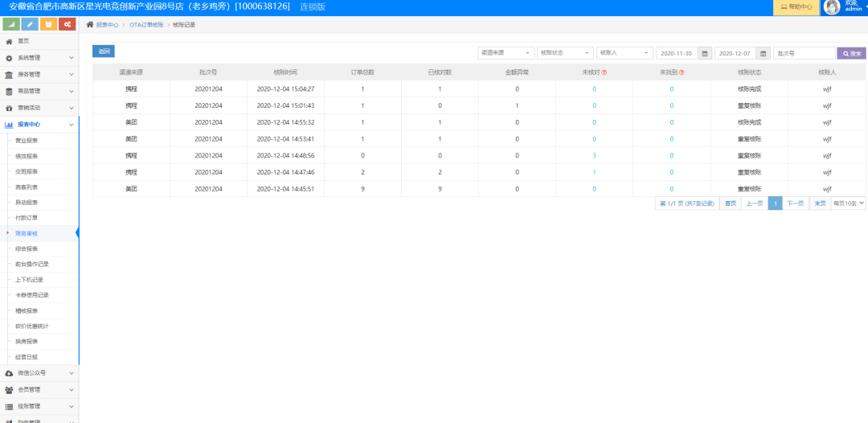The height and width of the screenshot is (423, 868).
Task: Click the blue pencil shortcut icon
Action: (x=30, y=24)
